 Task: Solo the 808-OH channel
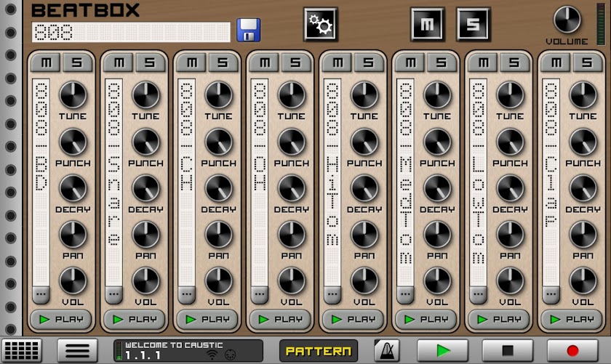point(296,62)
